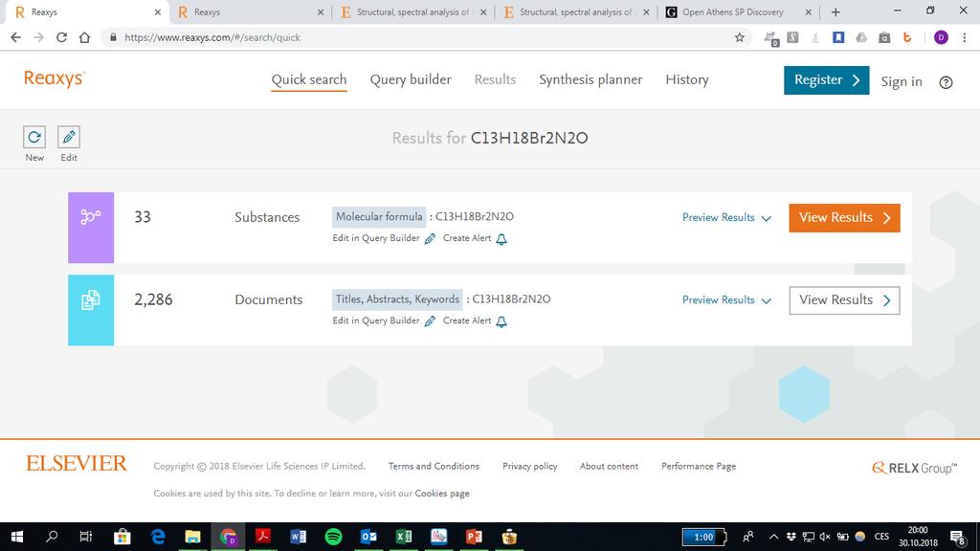Switch to the Quick search tab

click(309, 80)
